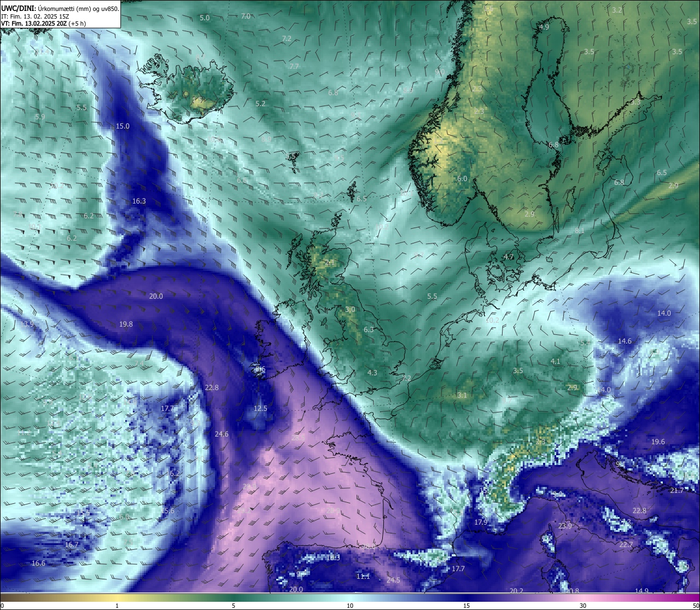This screenshot has width=700, height=610.
Task: Click the 4.7 value over Denmark
Action: [x=509, y=257]
